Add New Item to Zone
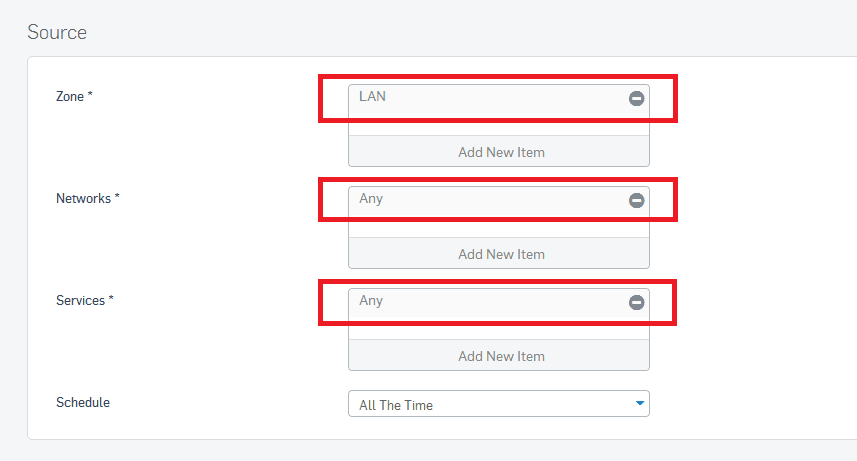The width and height of the screenshot is (857, 461). (x=500, y=152)
